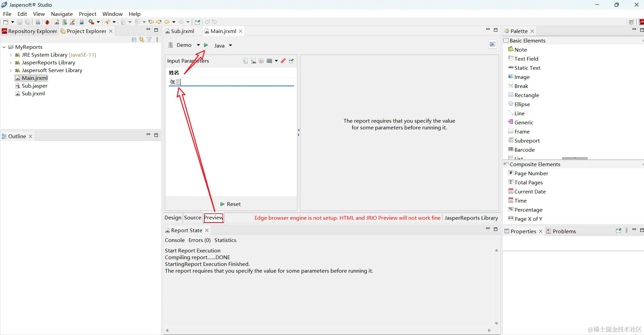Image resolution: width=644 pixels, height=335 pixels.
Task: Click the JasperReports Library link at bottom
Action: pyautogui.click(x=471, y=218)
